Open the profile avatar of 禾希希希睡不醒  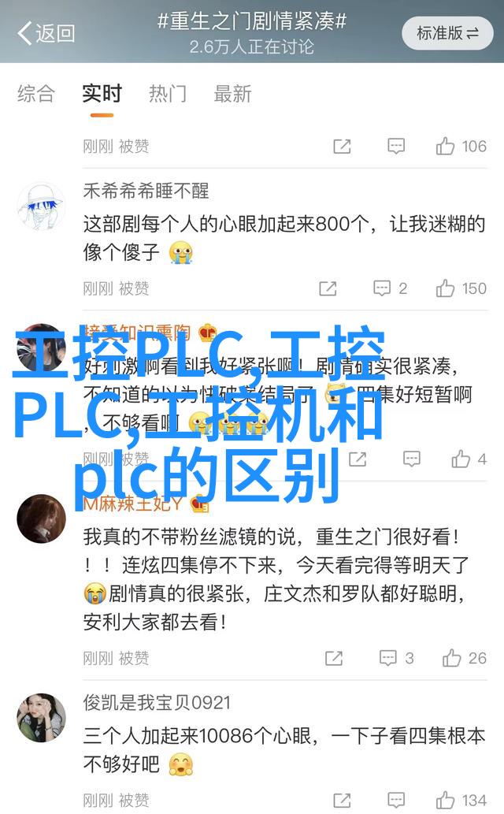(40, 206)
